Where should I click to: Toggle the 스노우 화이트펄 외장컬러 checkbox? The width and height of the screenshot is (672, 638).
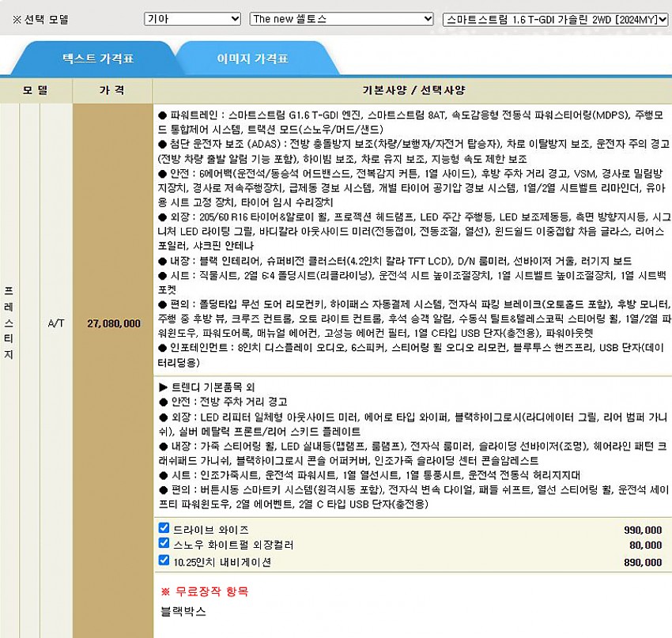(164, 544)
